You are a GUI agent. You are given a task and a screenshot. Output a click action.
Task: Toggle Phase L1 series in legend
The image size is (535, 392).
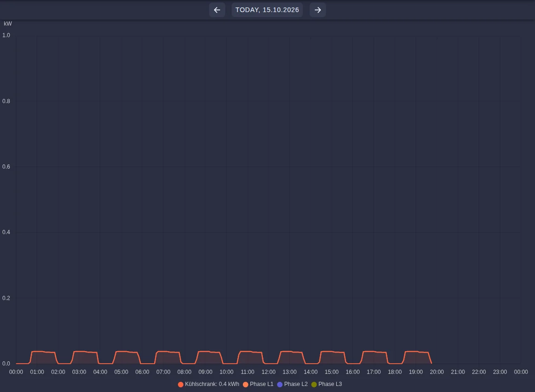(258, 384)
